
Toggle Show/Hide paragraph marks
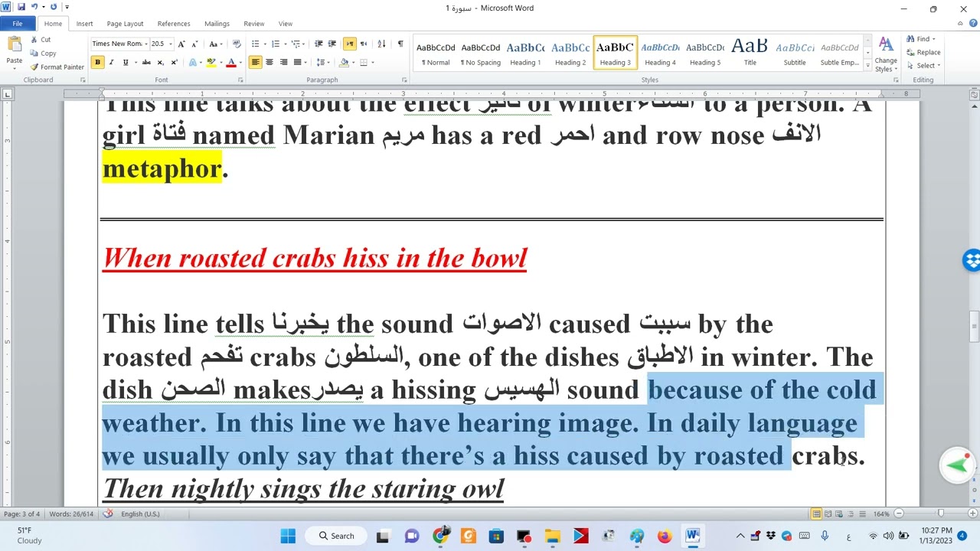coord(400,44)
